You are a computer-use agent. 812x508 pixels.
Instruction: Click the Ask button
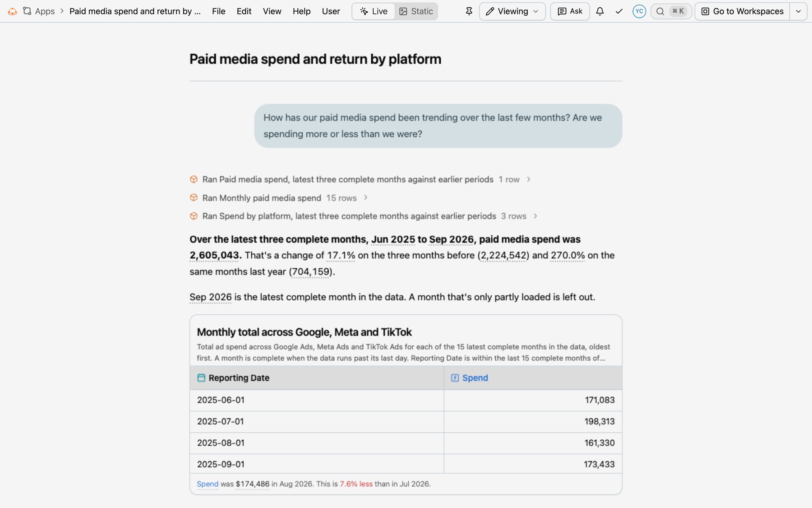coord(570,11)
